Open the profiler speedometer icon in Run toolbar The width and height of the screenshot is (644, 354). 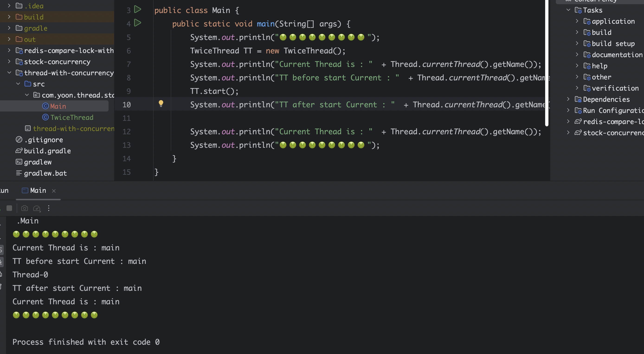click(37, 208)
